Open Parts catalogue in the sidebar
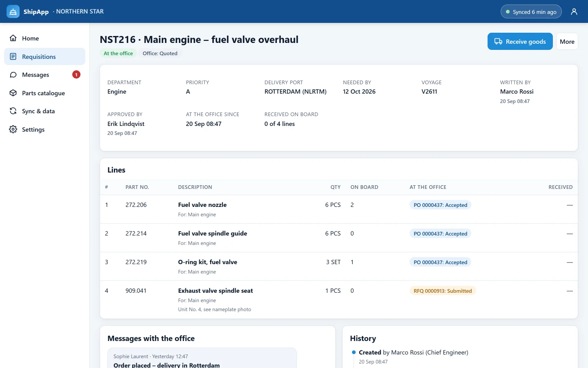The image size is (588, 368). pyautogui.click(x=45, y=93)
